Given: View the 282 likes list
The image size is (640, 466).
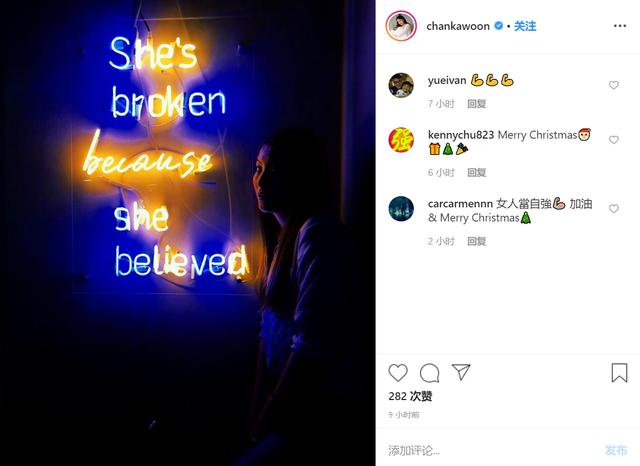Looking at the screenshot, I should coord(410,396).
